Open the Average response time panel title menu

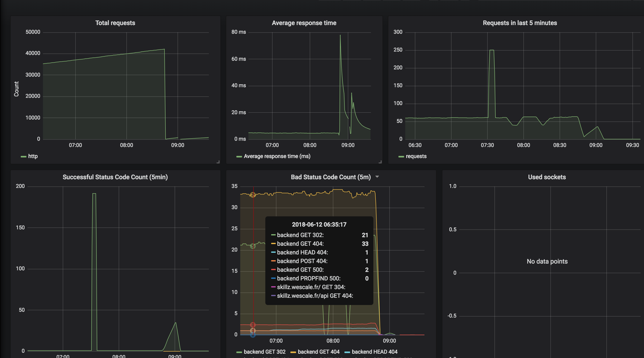304,23
